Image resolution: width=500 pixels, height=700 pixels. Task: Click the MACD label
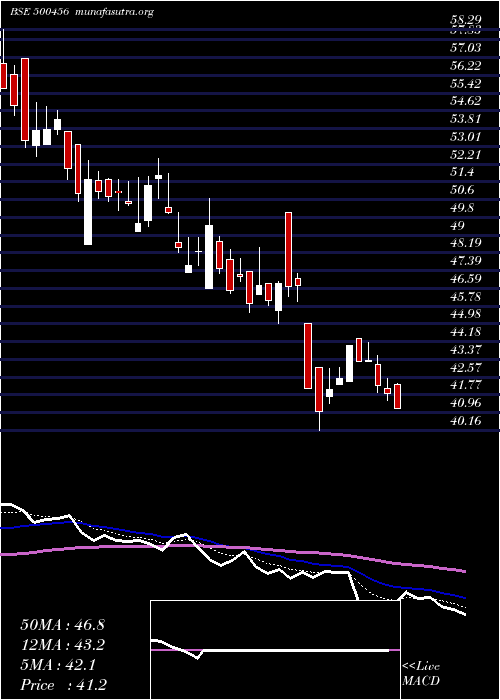tap(420, 681)
